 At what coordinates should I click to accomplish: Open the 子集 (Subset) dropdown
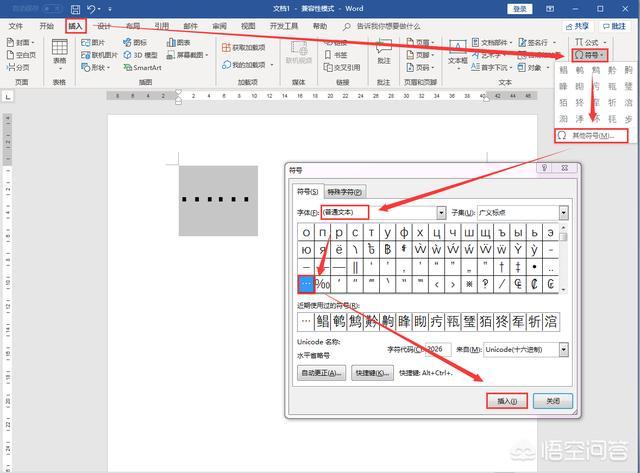(564, 213)
